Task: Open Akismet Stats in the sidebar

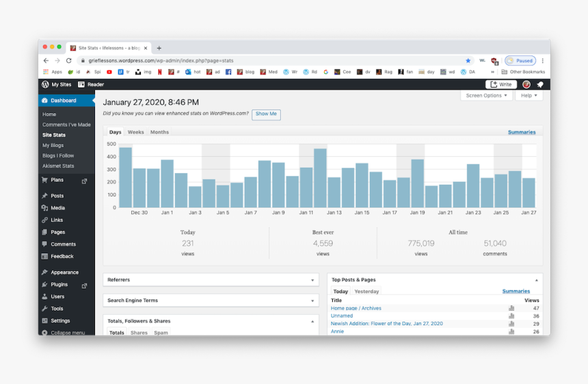Action: pyautogui.click(x=58, y=166)
